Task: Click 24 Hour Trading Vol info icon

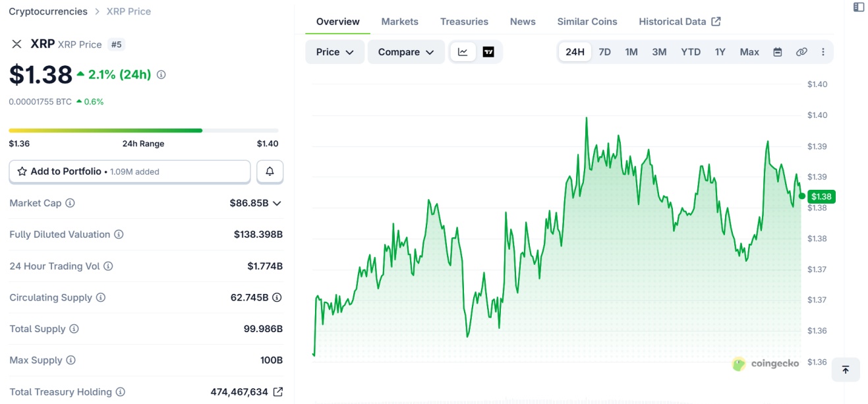Action: (x=108, y=266)
